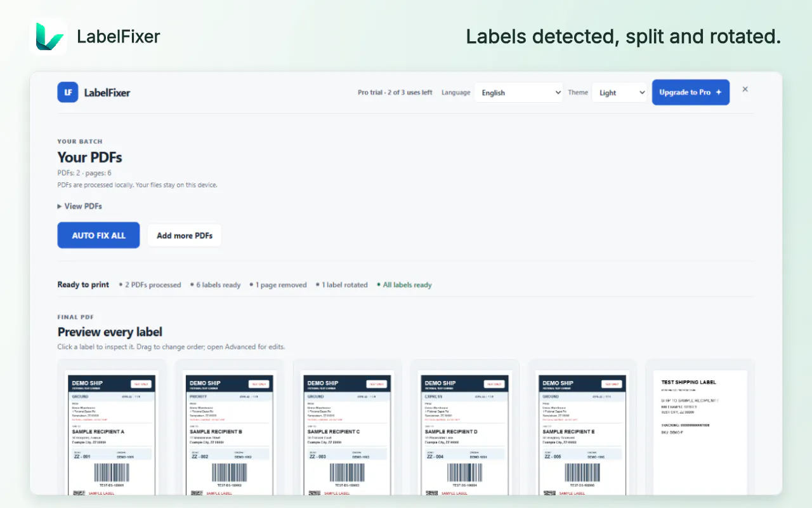This screenshot has height=508, width=812.
Task: Click the Upgrade to Pro button
Action: [691, 92]
